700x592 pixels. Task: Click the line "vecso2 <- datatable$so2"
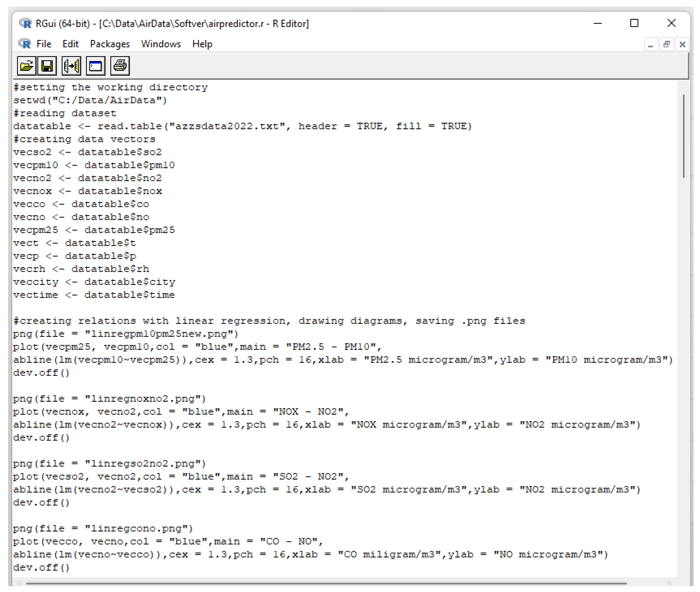click(x=87, y=152)
